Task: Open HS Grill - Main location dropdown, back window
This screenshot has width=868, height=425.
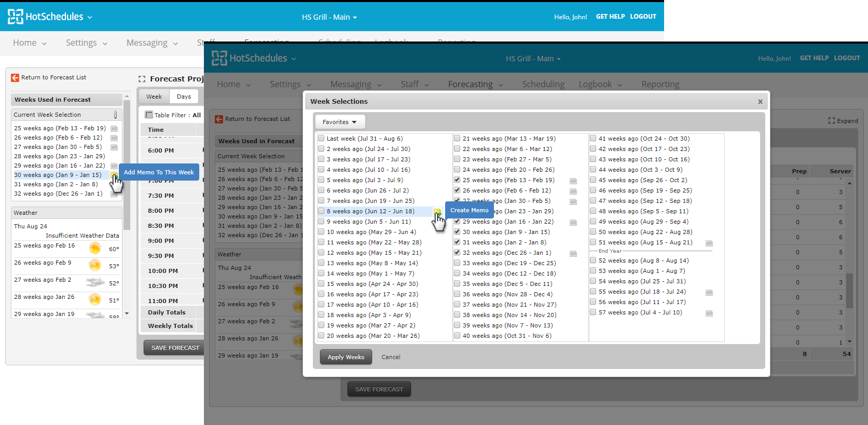Action: coord(329,17)
